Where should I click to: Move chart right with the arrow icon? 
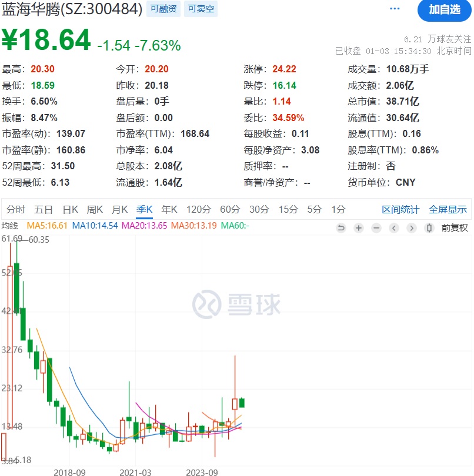pos(412,227)
